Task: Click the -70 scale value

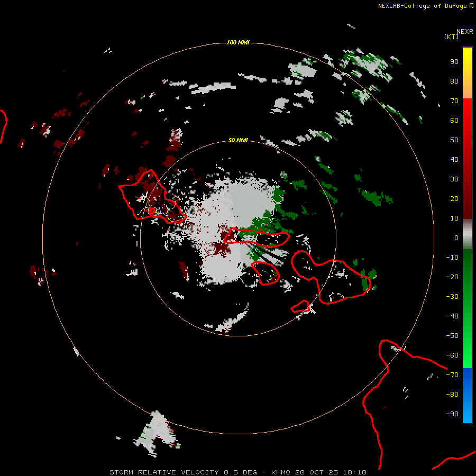Action: (452, 375)
